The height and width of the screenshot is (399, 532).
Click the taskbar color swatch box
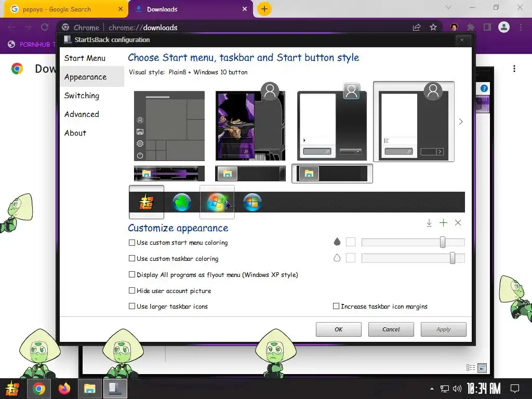(x=351, y=258)
